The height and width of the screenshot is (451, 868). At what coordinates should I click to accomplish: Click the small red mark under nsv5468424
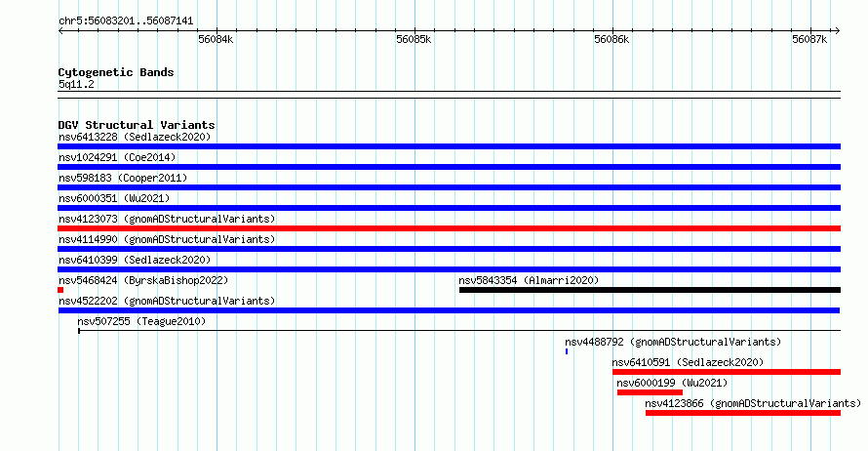[60, 290]
